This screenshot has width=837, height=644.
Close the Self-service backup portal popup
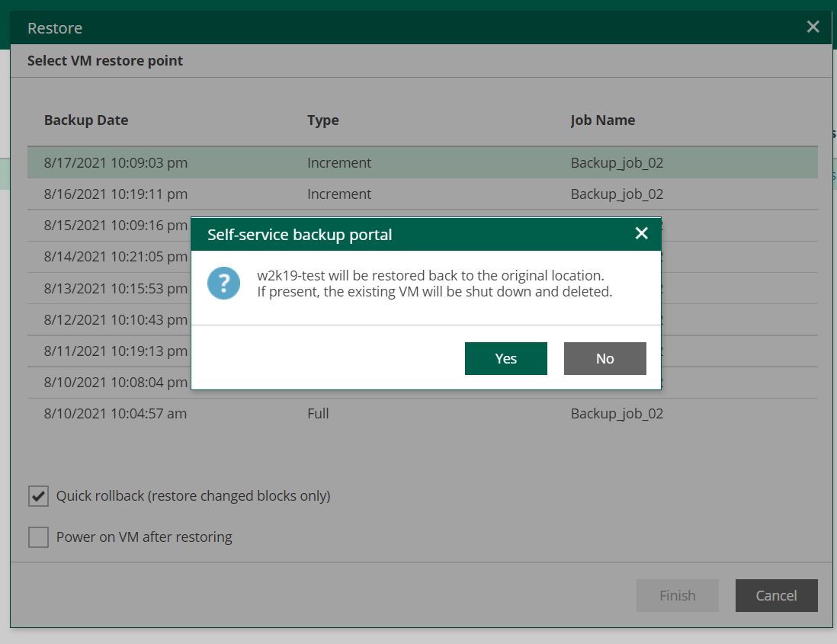[641, 234]
